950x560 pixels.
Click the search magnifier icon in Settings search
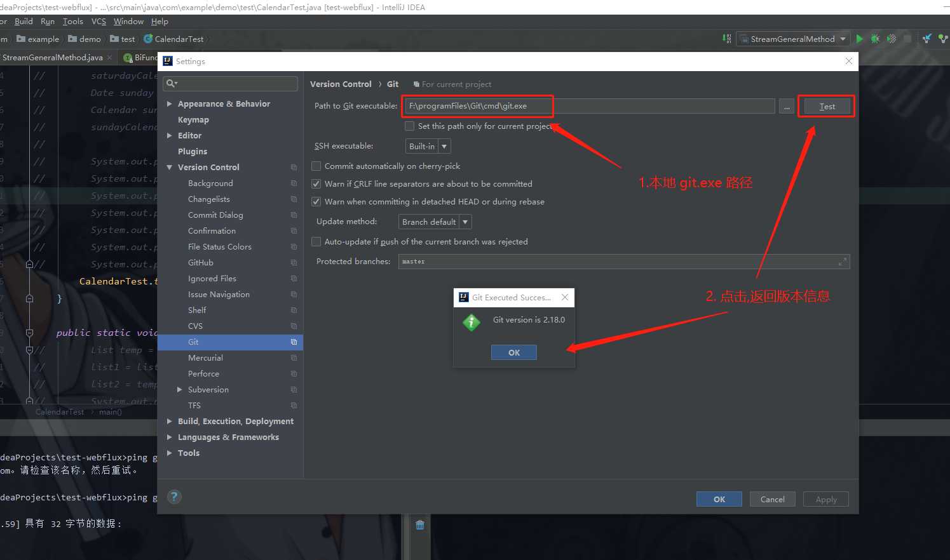pos(171,83)
